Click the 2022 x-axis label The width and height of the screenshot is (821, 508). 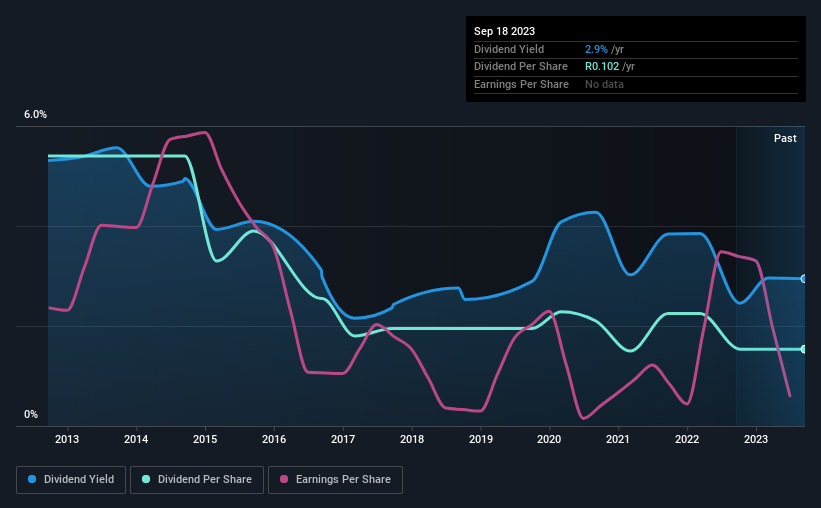coord(687,439)
